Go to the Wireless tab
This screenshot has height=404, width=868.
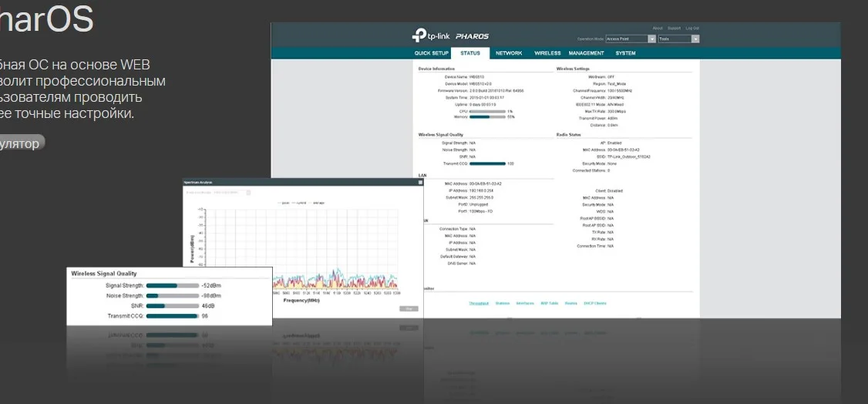click(x=547, y=53)
